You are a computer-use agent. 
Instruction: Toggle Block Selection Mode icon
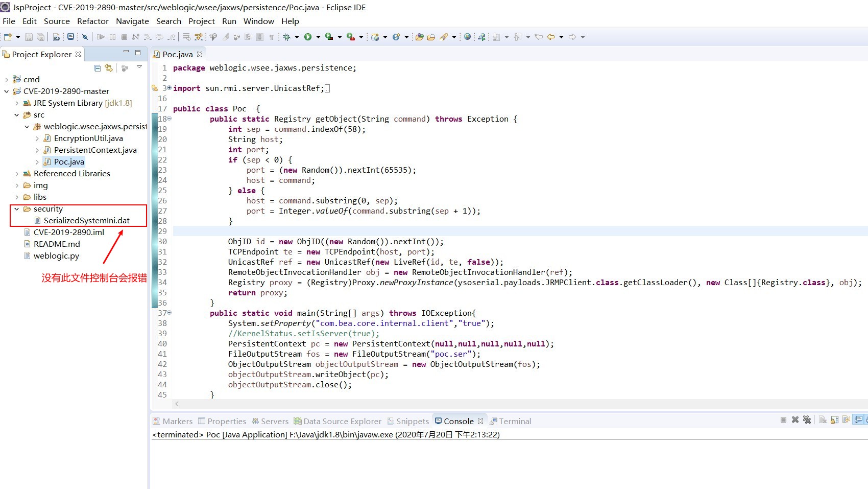pos(260,37)
